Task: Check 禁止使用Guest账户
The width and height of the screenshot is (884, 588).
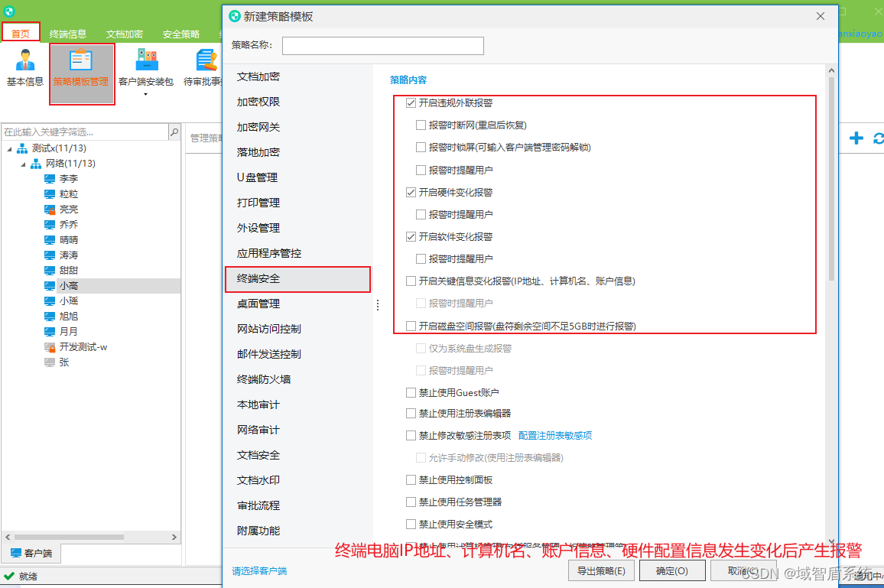Action: 411,392
